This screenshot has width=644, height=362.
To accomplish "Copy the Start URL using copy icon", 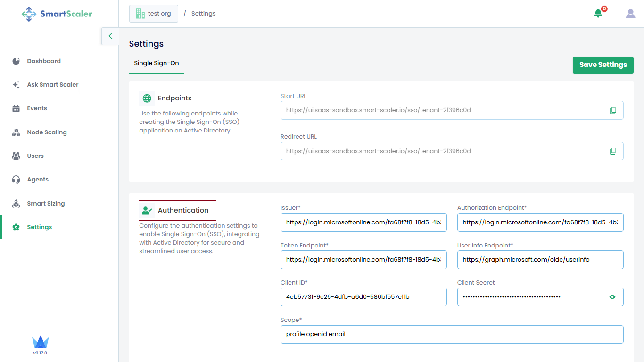I will tap(613, 110).
